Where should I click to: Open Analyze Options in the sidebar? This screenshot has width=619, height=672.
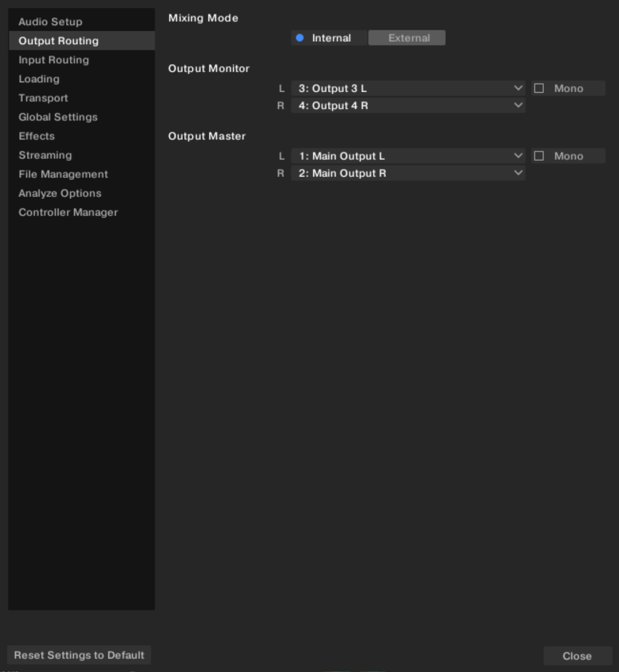pyautogui.click(x=81, y=193)
